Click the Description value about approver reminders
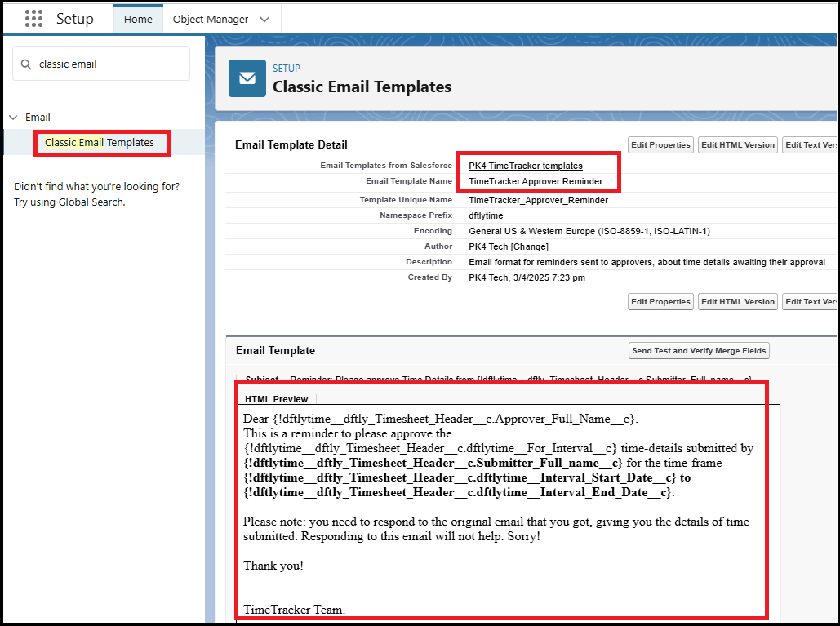Screen dimensions: 840x626 647,262
